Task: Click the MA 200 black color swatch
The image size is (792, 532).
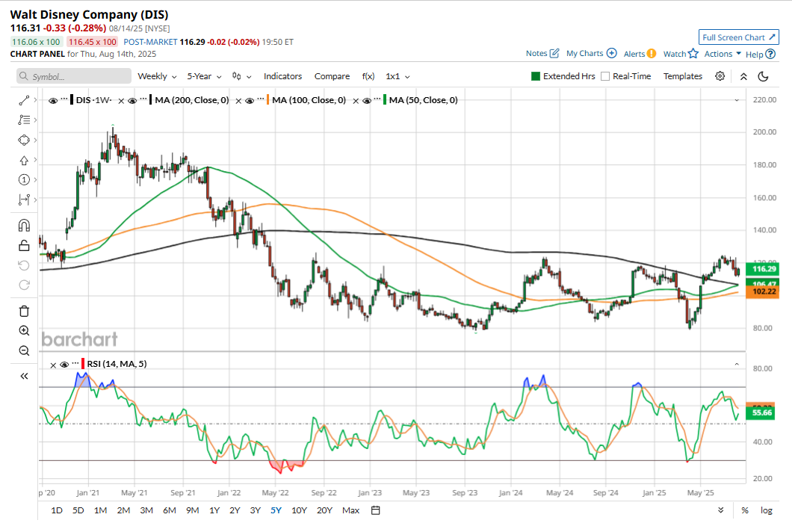Action: [150, 100]
